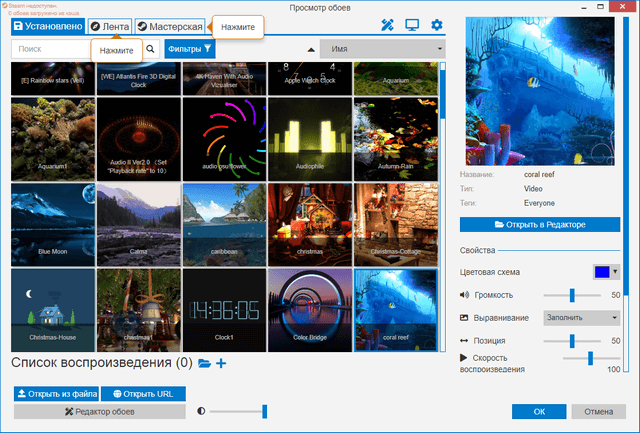Viewport: 640px width, 433px height.
Task: Click the magnifier search icon
Action: tap(151, 48)
